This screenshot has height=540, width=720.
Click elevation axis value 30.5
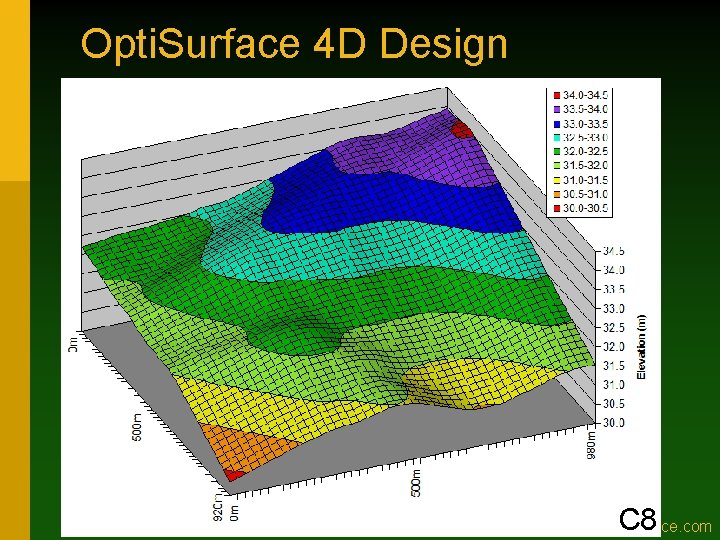613,404
